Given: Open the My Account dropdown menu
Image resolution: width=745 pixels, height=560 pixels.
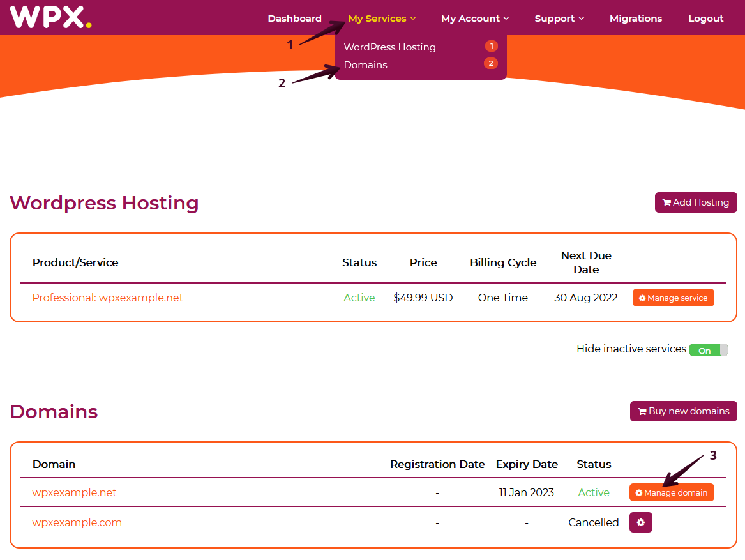Looking at the screenshot, I should [474, 19].
